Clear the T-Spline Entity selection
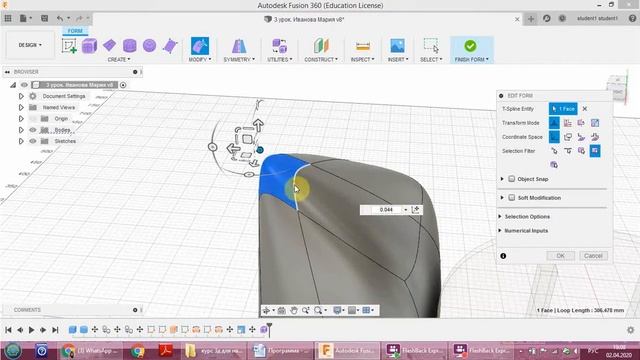This screenshot has height=360, width=640. coord(584,109)
